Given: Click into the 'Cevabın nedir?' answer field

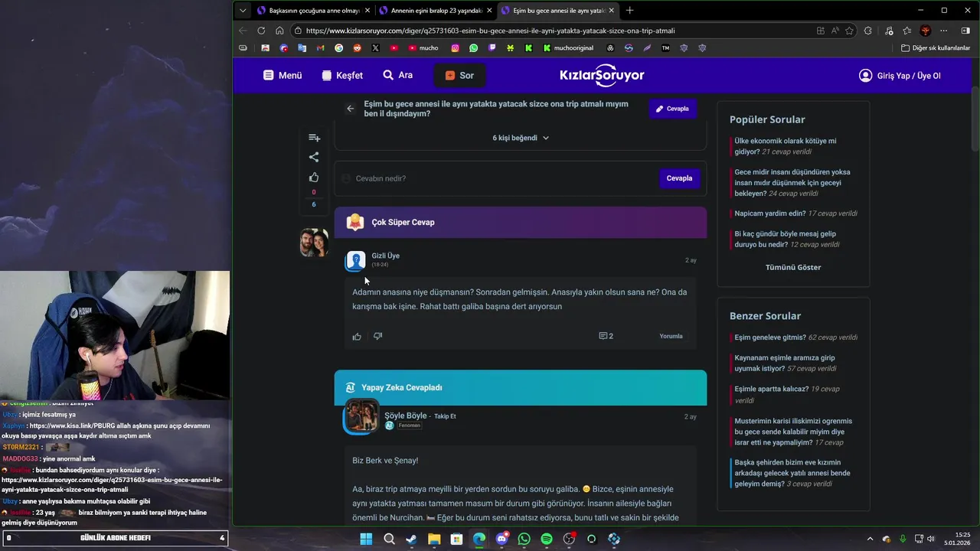Looking at the screenshot, I should 498,178.
